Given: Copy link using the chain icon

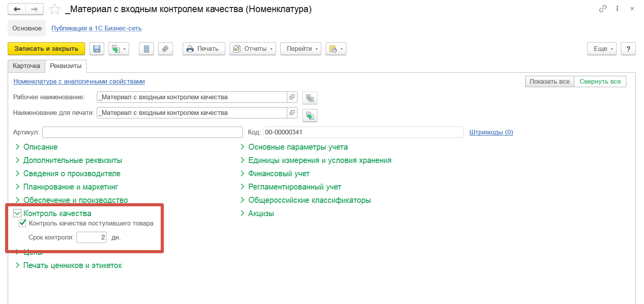Looking at the screenshot, I should click(603, 9).
